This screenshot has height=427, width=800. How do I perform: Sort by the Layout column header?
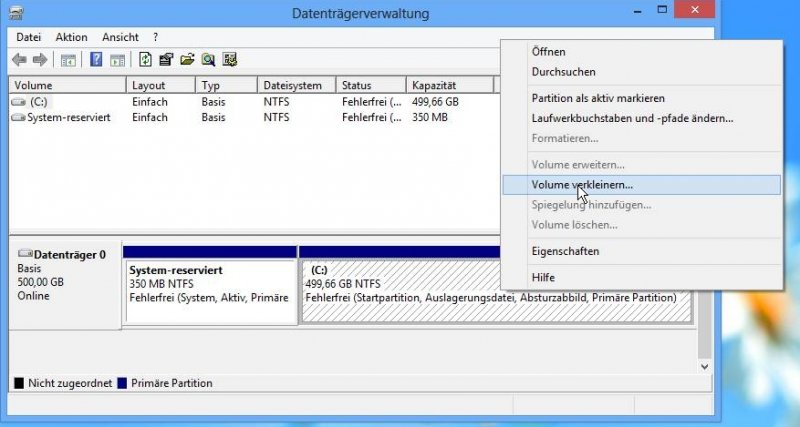[161, 85]
